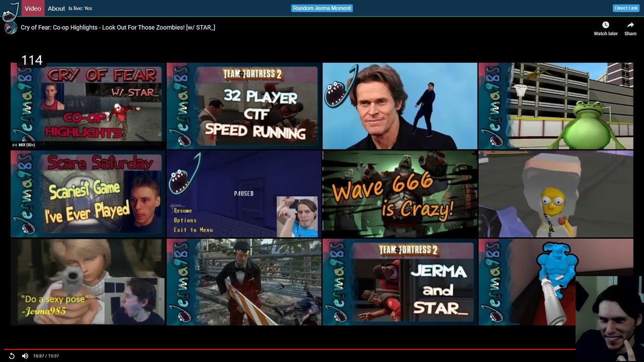Click the replay video button
The image size is (644, 362).
point(12,356)
